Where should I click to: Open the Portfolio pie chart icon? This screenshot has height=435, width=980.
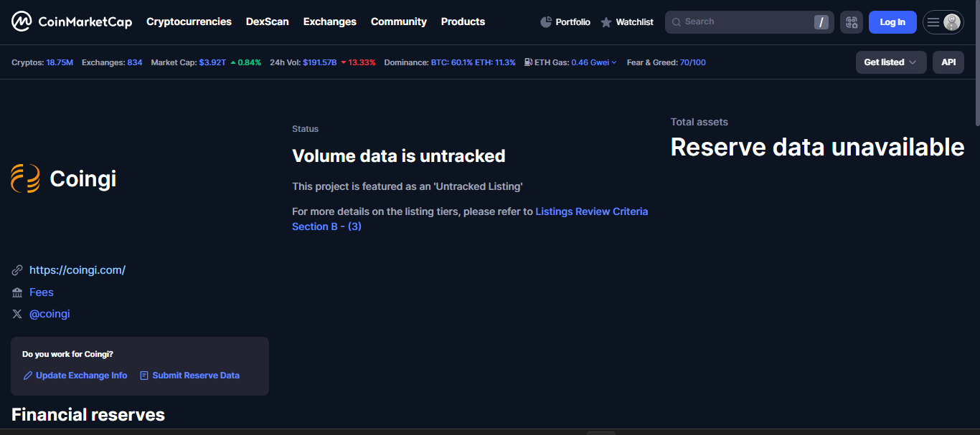click(546, 22)
